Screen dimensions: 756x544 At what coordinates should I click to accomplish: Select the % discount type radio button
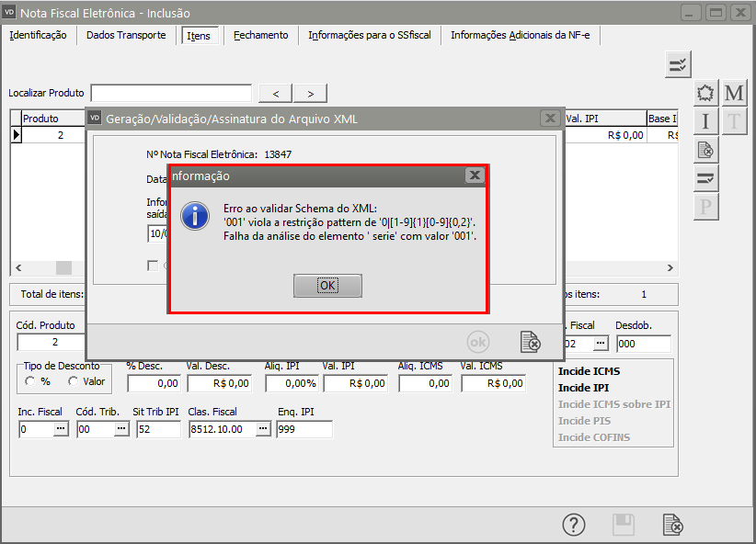pos(32,381)
